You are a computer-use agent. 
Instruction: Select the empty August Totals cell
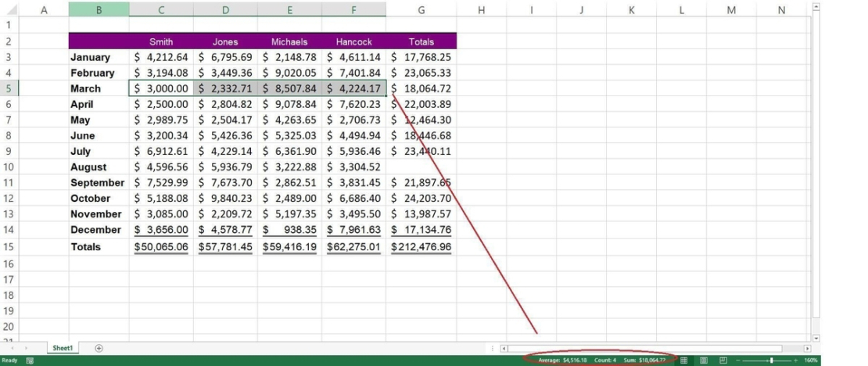pyautogui.click(x=421, y=167)
